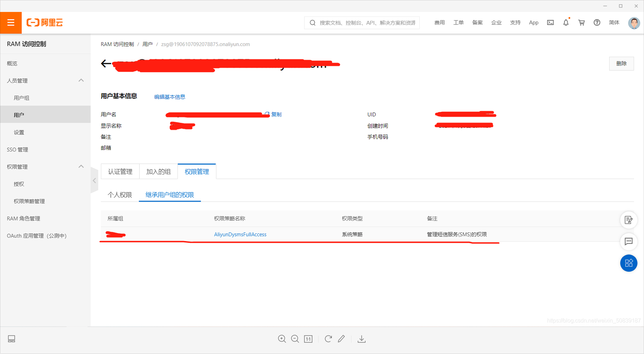Click the 复制 link next to username
Screen dimensions: 644x354
(276, 114)
